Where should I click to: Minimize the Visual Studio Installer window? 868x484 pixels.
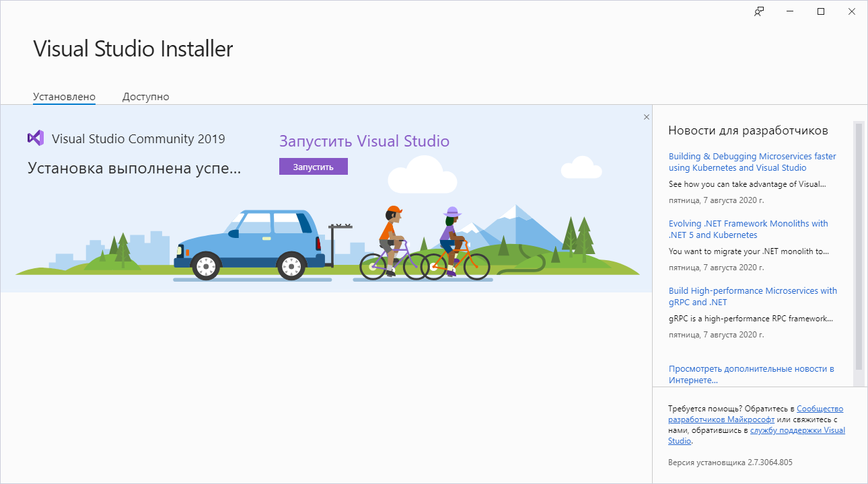click(x=790, y=11)
